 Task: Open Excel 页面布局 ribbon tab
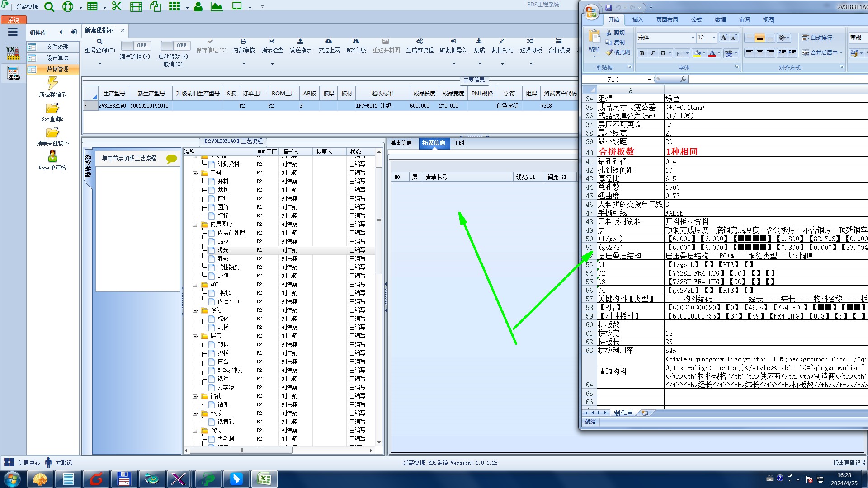(x=667, y=20)
